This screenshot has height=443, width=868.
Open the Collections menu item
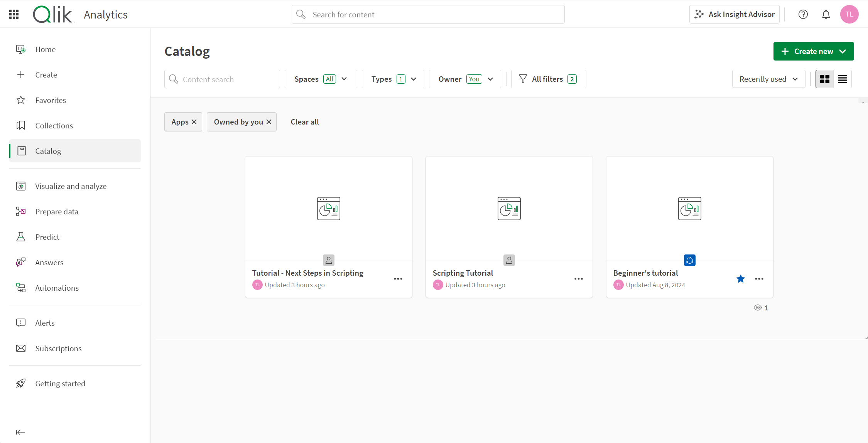[x=54, y=125]
